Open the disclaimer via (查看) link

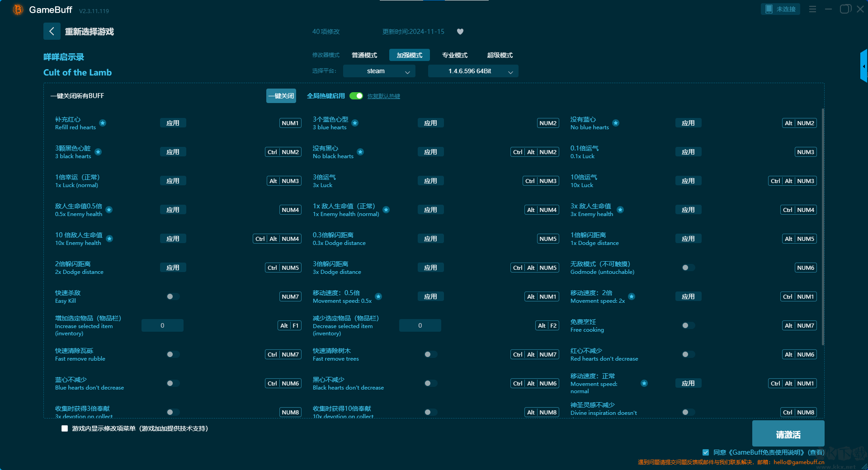coord(816,452)
